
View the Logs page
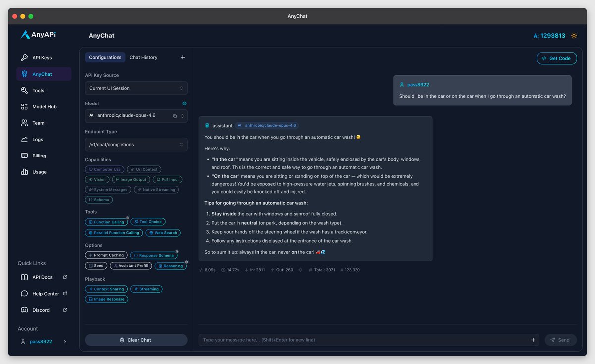[44, 140]
